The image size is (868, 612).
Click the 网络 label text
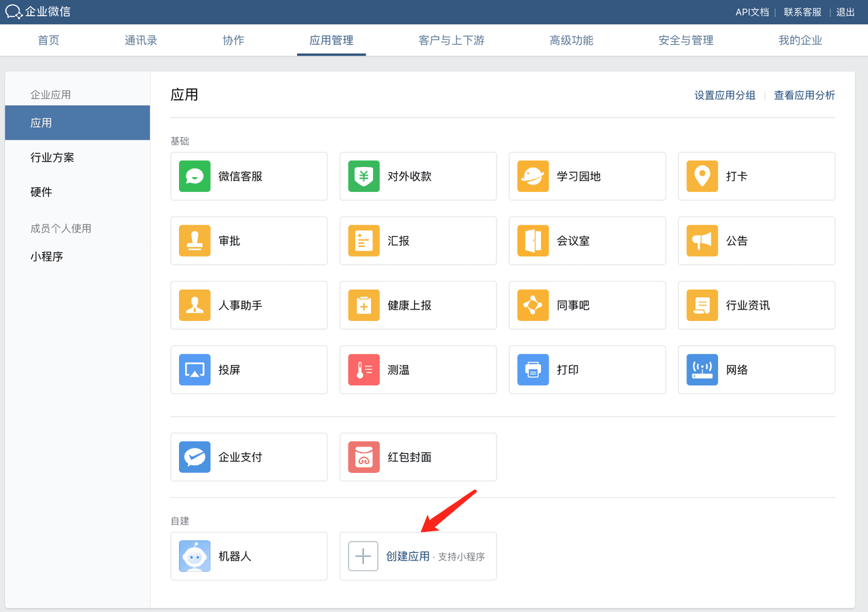pos(737,370)
